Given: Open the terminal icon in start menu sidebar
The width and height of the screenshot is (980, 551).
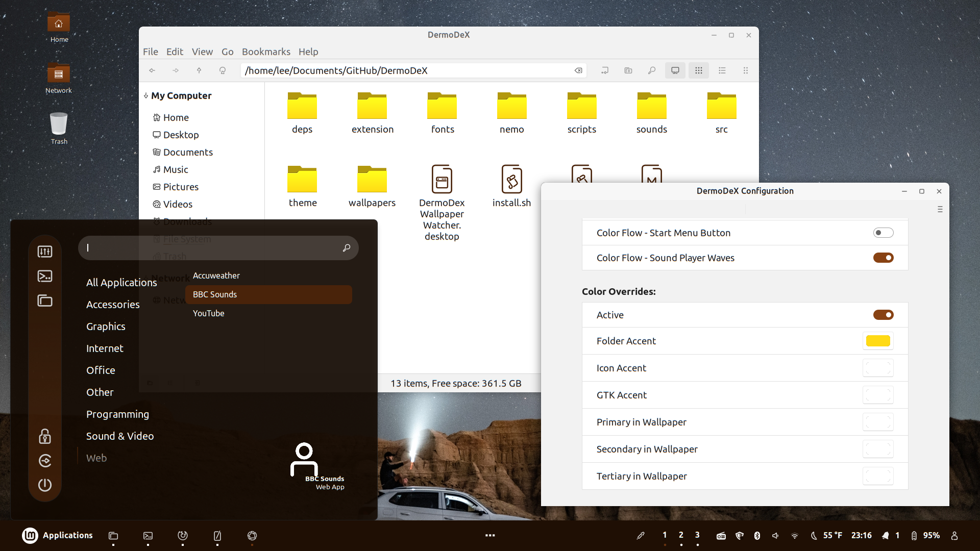Looking at the screenshot, I should coord(45,276).
